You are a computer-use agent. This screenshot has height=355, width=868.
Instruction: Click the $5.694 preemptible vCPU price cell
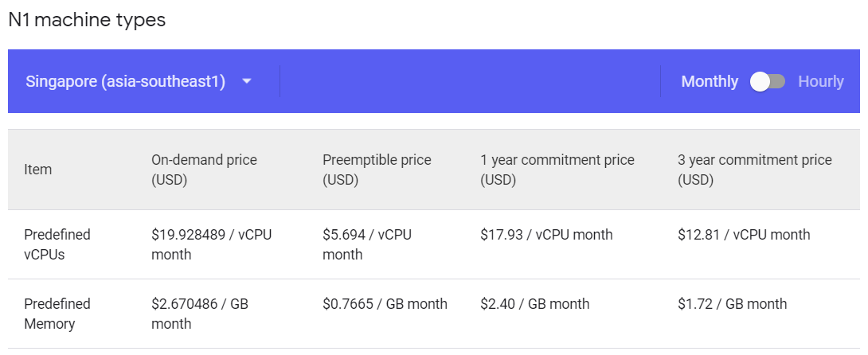[367, 244]
